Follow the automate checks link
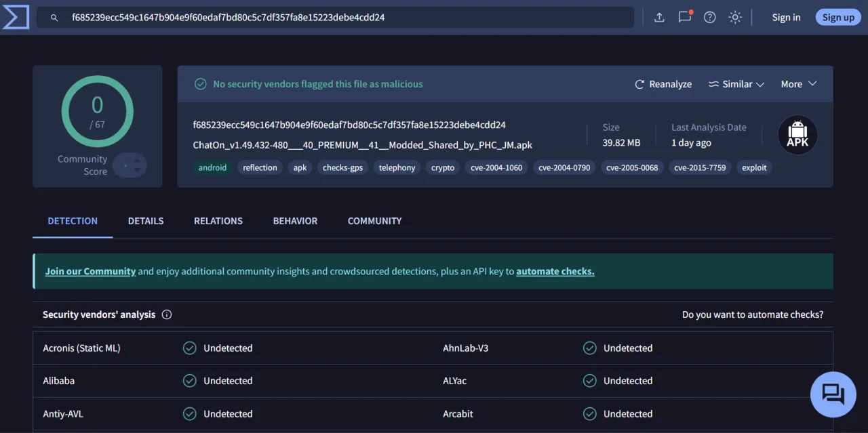This screenshot has width=868, height=433. (555, 271)
